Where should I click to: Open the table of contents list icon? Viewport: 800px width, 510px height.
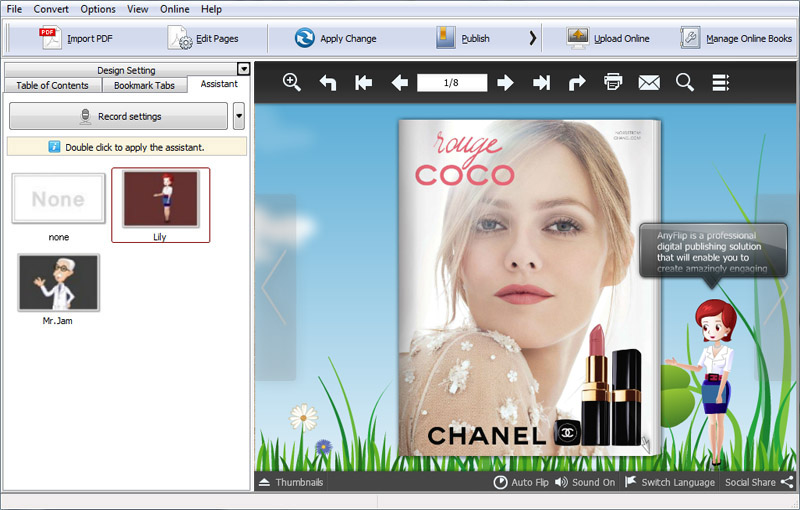point(721,83)
